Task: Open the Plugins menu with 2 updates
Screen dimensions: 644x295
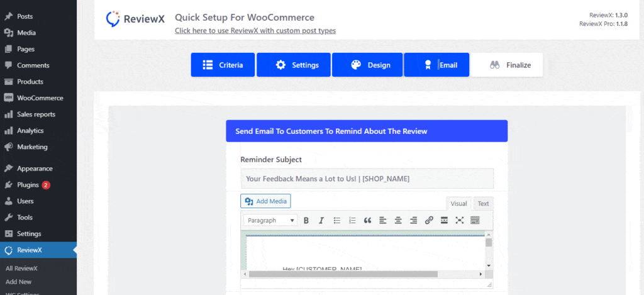Action: pyautogui.click(x=38, y=185)
